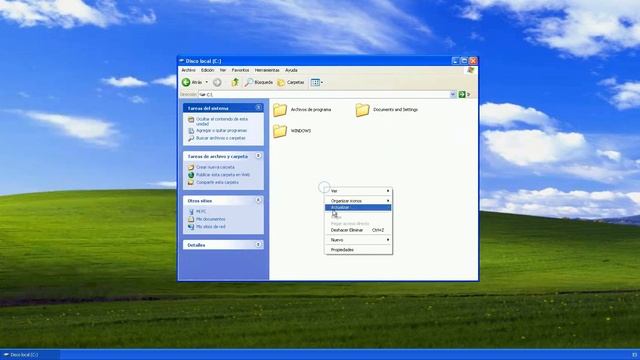Open the Edición menu
Viewport: 640px width, 360px height.
(x=207, y=70)
